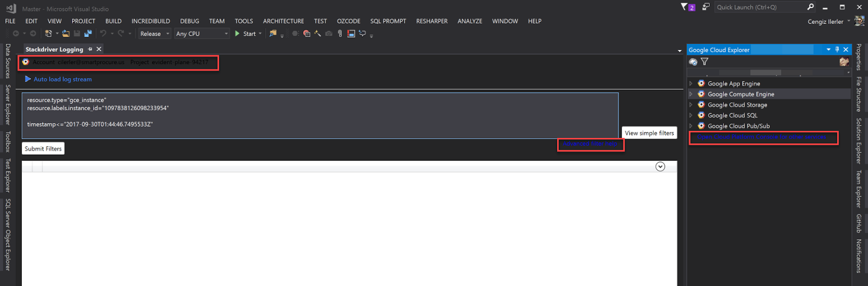Click the Navigate Forward arrow icon
The image size is (868, 286).
pos(33,34)
